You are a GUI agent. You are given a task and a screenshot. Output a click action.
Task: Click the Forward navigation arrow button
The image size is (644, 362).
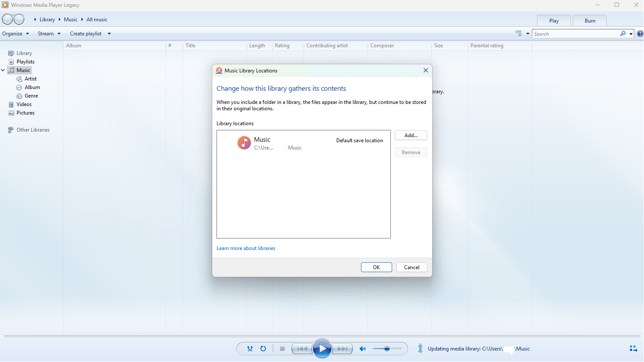coord(19,19)
